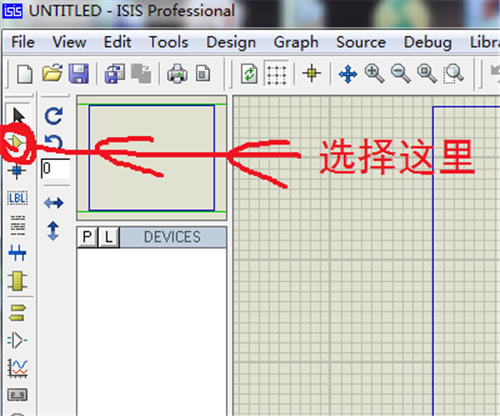Viewport: 500px width, 416px height.
Task: Create a new design file
Action: [24, 73]
